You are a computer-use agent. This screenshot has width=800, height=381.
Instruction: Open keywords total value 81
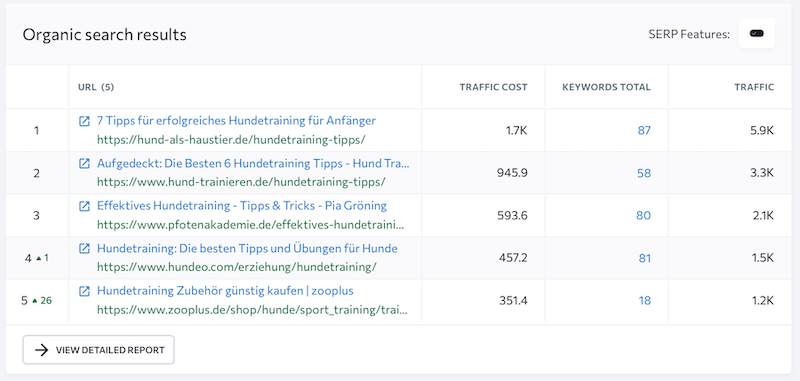(x=644, y=259)
